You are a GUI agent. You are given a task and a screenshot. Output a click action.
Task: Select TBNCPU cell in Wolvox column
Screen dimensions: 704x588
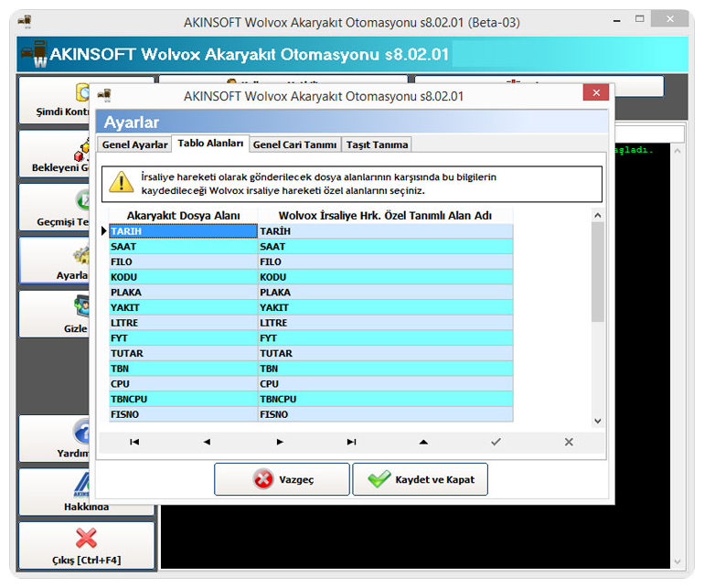pos(386,399)
